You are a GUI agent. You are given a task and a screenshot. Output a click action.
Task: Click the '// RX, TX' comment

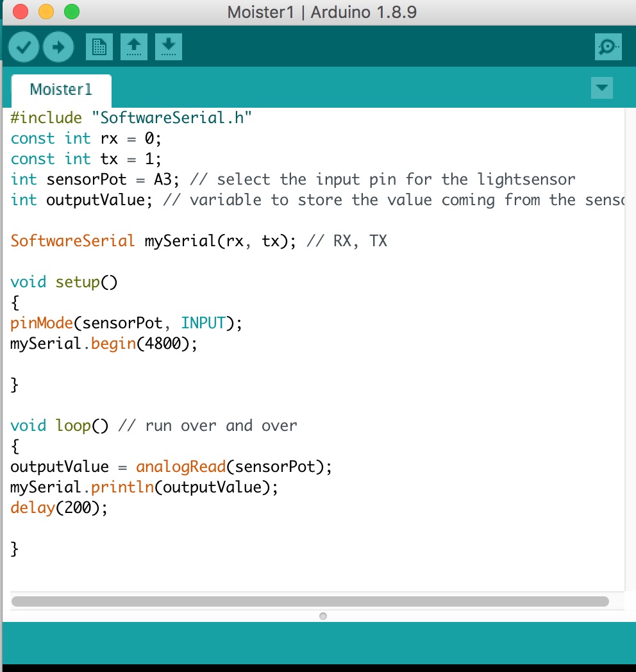(347, 241)
